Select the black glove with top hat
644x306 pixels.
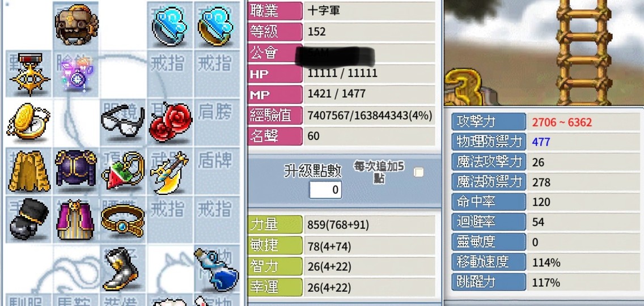(29, 218)
